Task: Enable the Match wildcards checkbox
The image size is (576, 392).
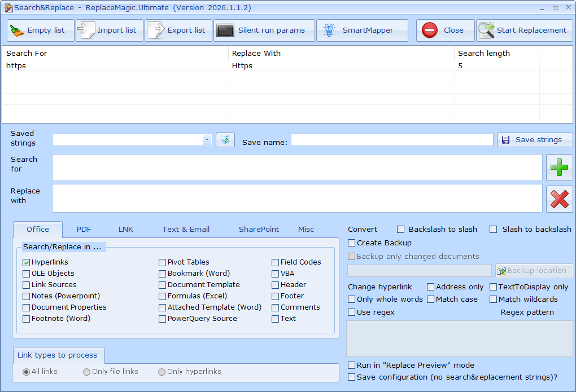Action: [494, 299]
